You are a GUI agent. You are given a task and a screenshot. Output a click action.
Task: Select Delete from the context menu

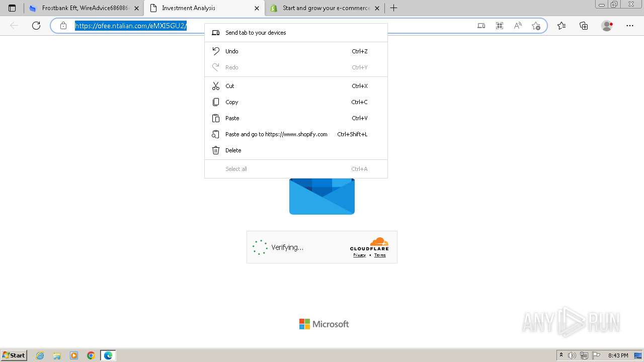click(x=296, y=150)
